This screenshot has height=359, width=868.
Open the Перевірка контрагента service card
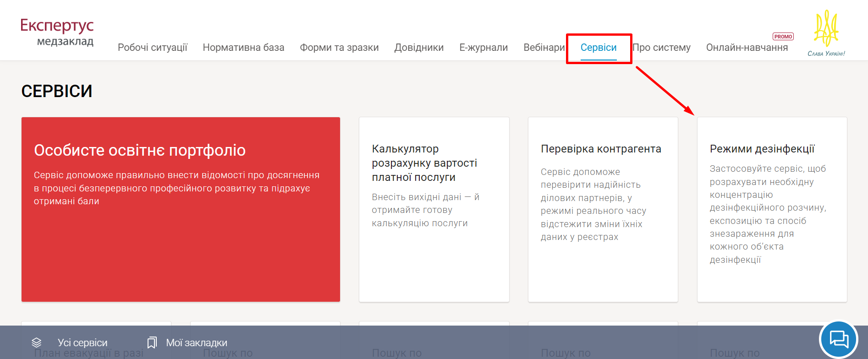tap(603, 209)
